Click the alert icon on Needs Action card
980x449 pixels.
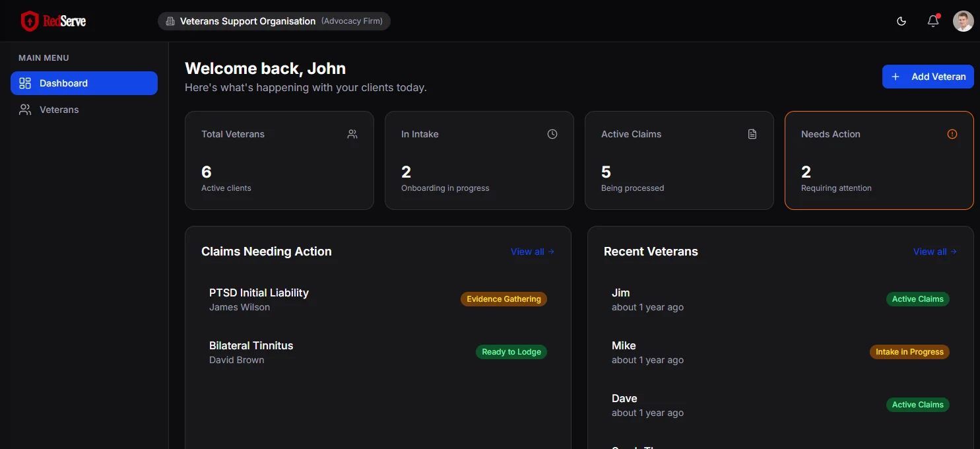(952, 134)
